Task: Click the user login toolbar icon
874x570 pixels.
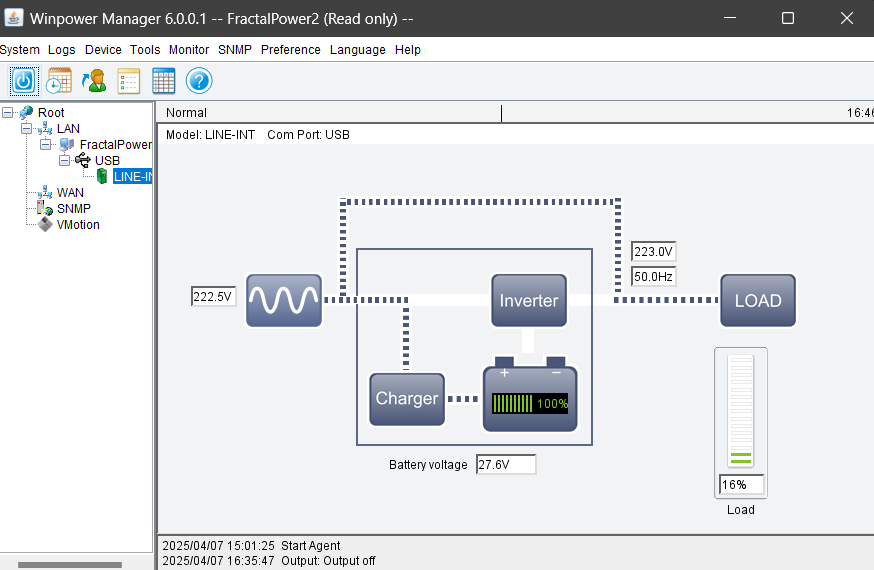Action: tap(94, 81)
